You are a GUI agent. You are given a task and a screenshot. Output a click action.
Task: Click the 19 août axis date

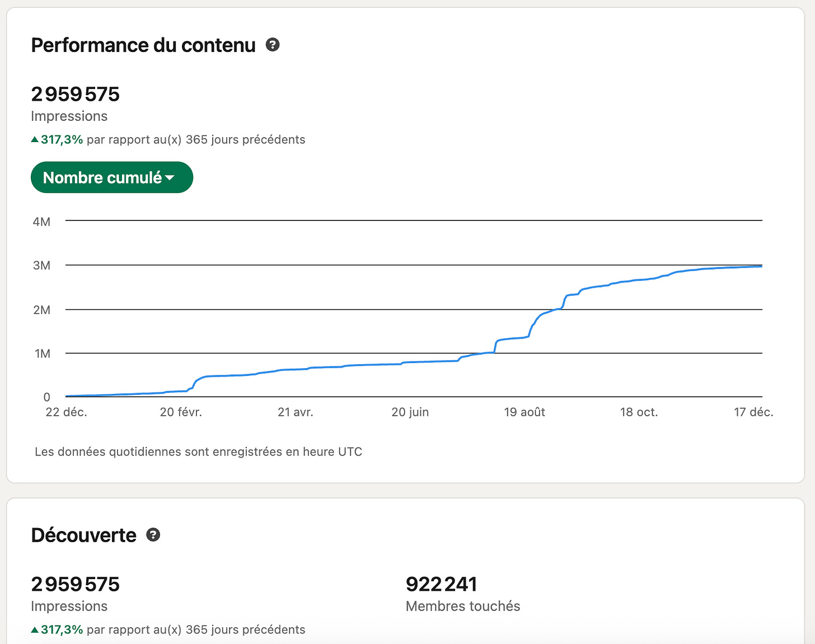524,412
